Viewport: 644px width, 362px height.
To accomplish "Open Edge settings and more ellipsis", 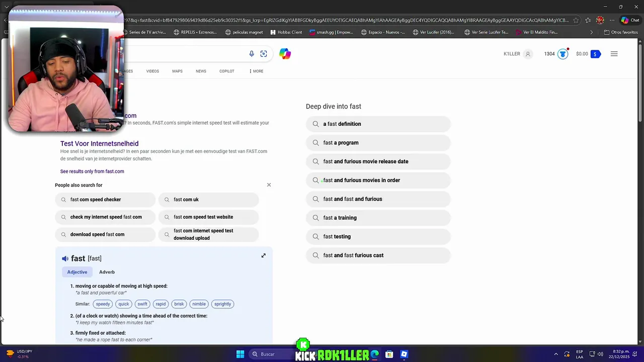I will click(x=612, y=20).
